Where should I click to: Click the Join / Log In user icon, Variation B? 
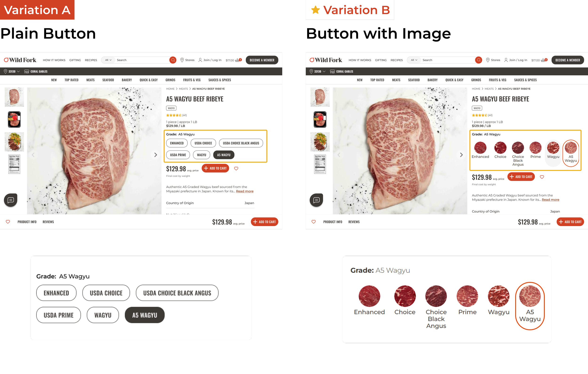click(x=506, y=60)
